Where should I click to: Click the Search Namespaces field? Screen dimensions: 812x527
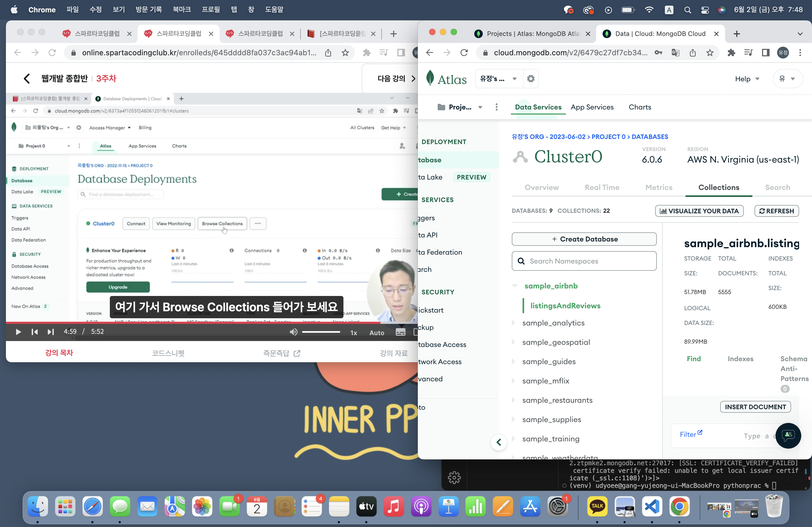584,261
